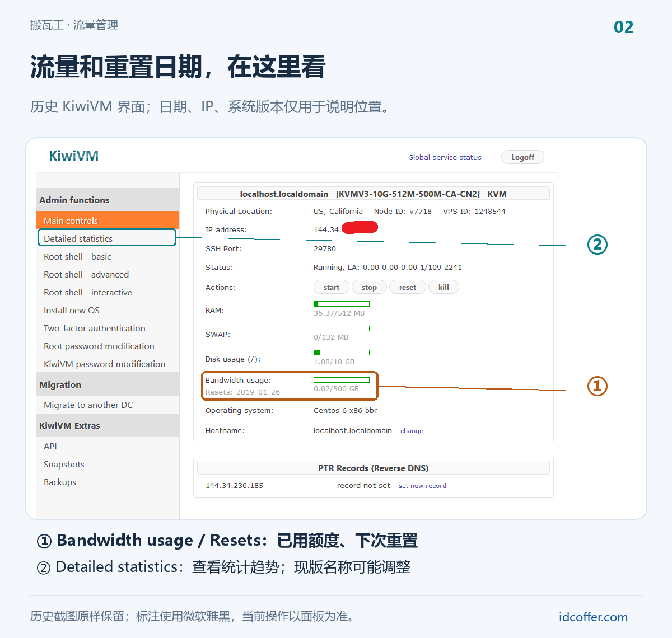The image size is (672, 638).
Task: Click the 0/132 MB swap value
Action: coord(331,337)
